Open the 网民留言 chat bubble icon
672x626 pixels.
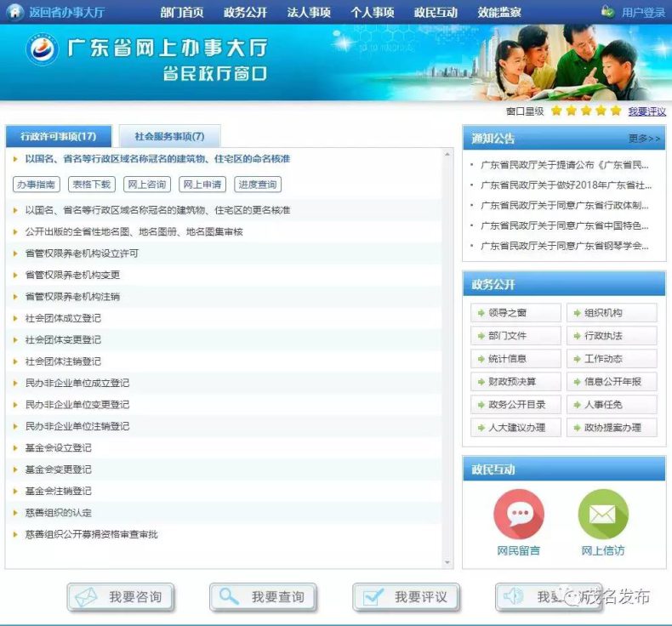[x=519, y=515]
